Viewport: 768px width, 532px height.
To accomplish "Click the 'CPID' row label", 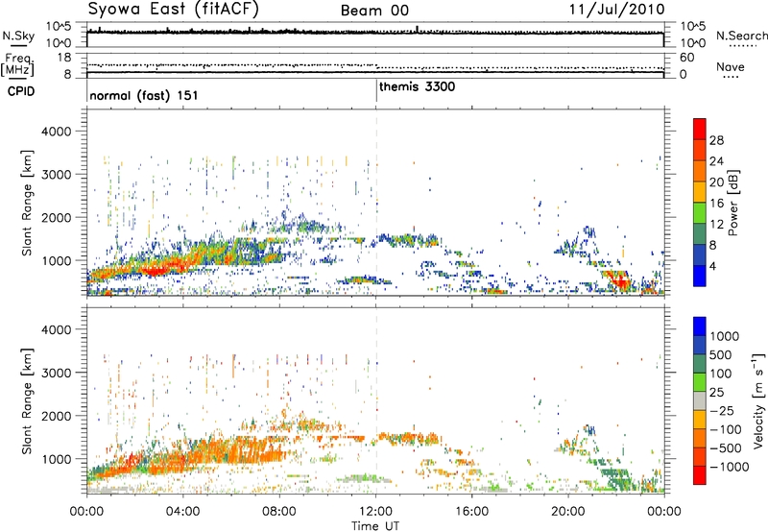I will [20, 91].
